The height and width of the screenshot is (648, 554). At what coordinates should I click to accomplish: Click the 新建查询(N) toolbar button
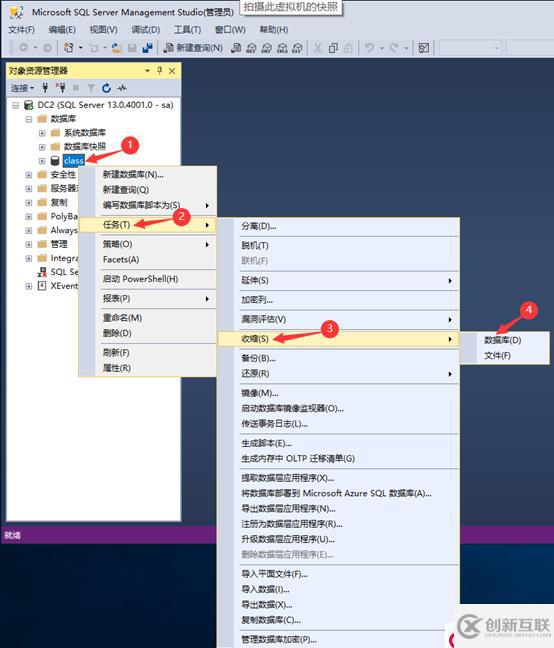(193, 48)
